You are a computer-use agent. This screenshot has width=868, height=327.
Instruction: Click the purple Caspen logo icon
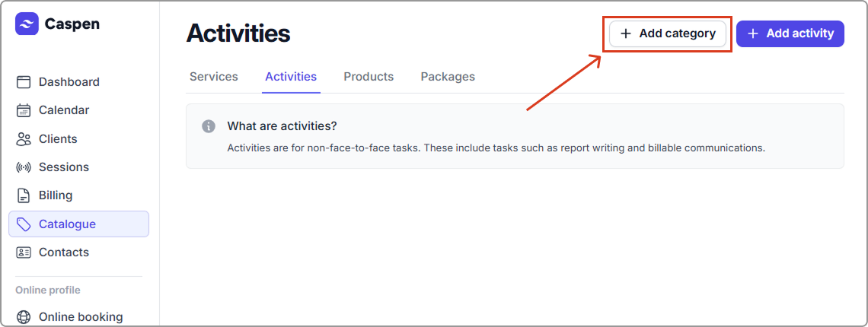click(27, 24)
